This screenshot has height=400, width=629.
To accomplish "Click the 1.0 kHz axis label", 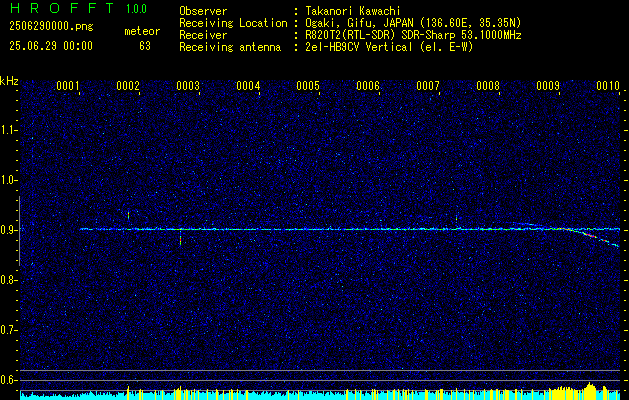I will (8, 180).
